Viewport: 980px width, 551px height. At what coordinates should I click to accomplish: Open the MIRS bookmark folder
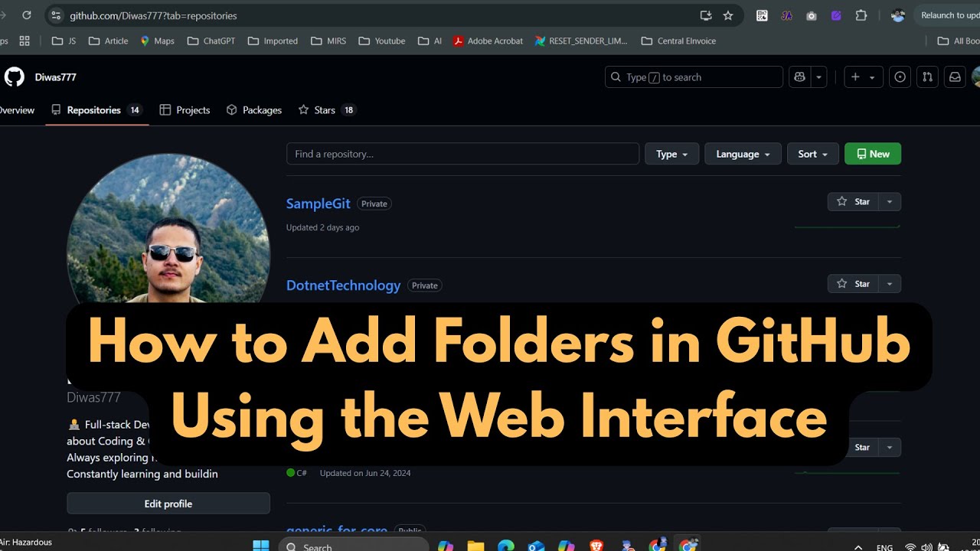(328, 41)
